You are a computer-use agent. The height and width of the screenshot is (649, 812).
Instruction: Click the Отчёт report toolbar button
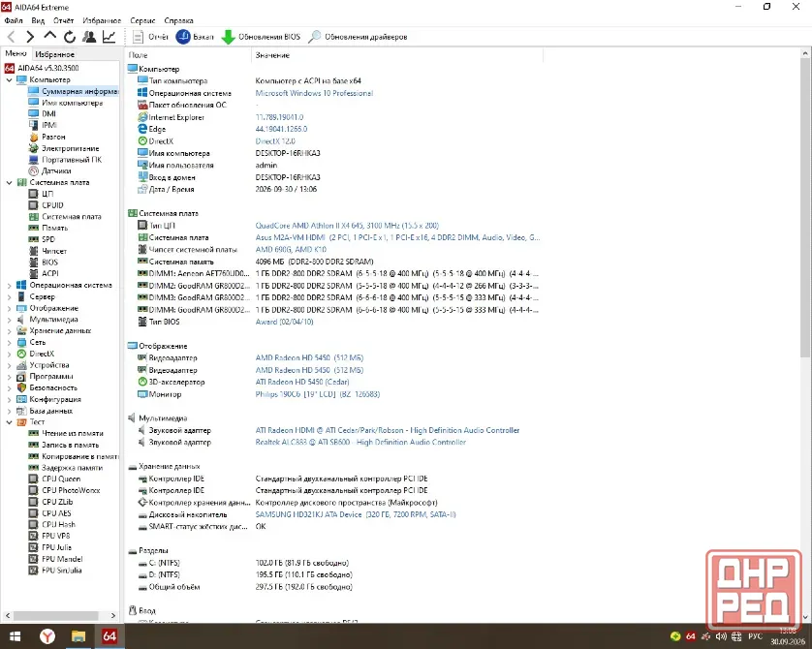[150, 37]
